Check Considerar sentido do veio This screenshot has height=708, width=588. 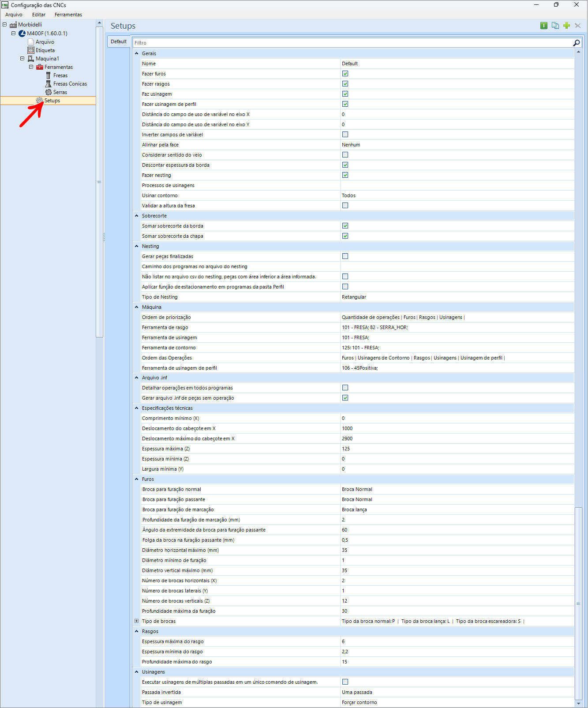(x=345, y=155)
